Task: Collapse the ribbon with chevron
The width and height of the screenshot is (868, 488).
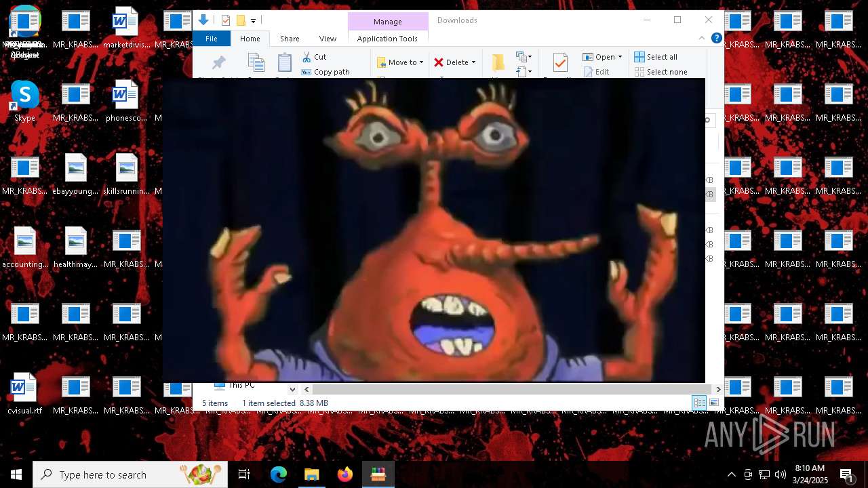Action: pyautogui.click(x=702, y=39)
